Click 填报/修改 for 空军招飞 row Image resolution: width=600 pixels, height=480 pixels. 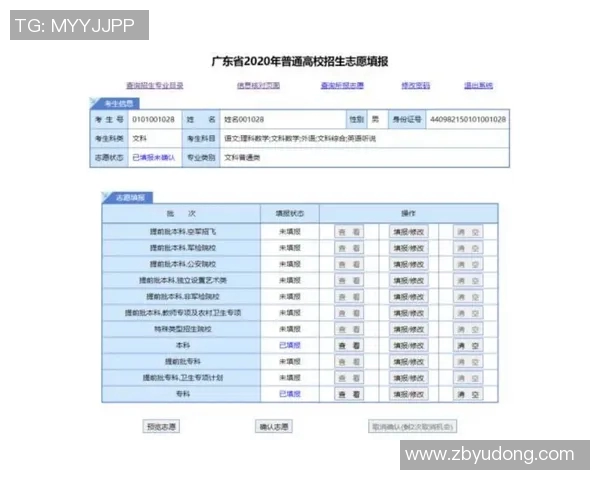(409, 232)
